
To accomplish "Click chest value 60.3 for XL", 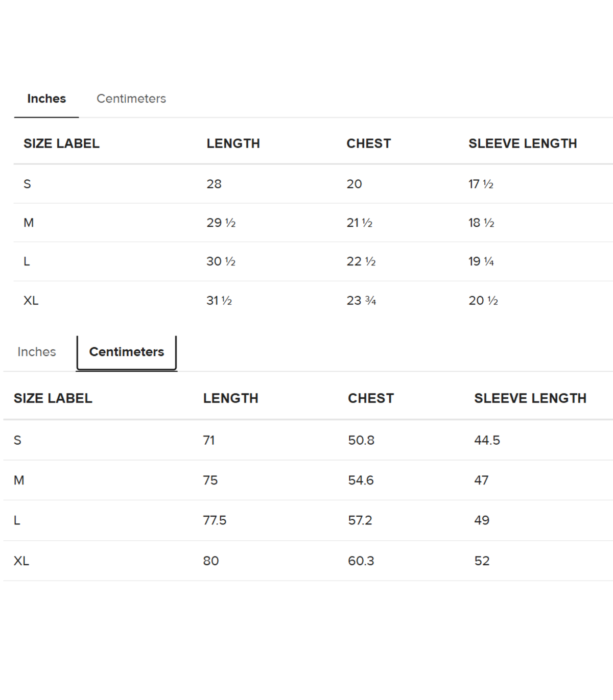I will tap(361, 561).
